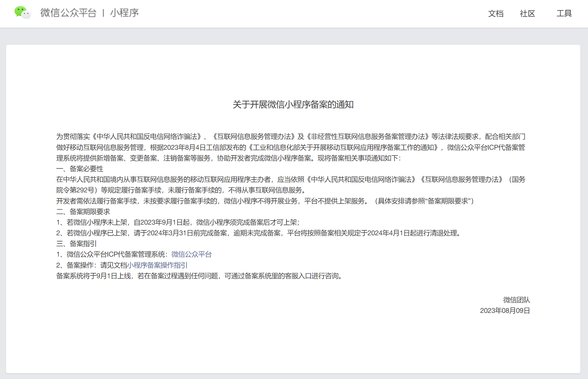The height and width of the screenshot is (379, 588).
Task: Click the line starting 在中华人民共和国境内从事
Action: click(291, 180)
